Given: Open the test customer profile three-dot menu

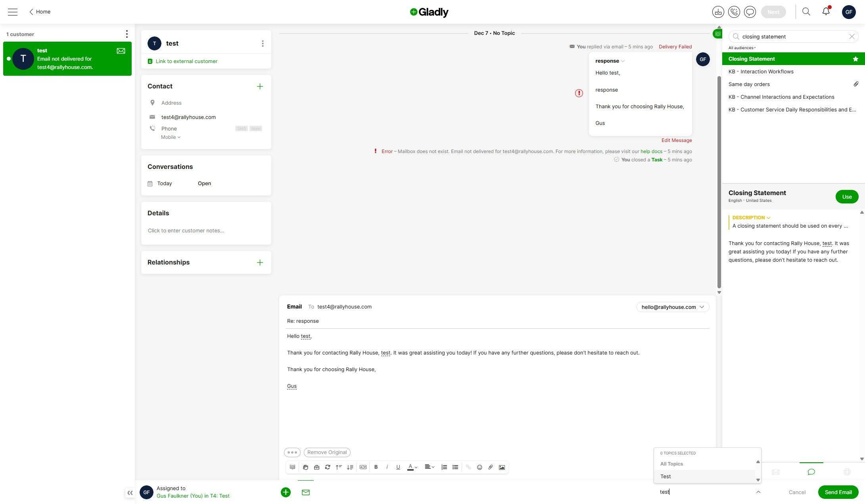Looking at the screenshot, I should (x=263, y=44).
